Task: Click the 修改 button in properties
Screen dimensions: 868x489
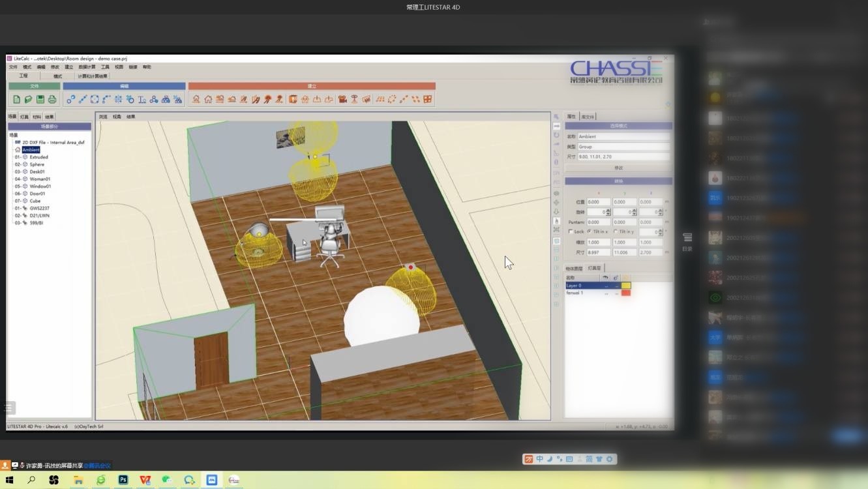Action: 618,168
